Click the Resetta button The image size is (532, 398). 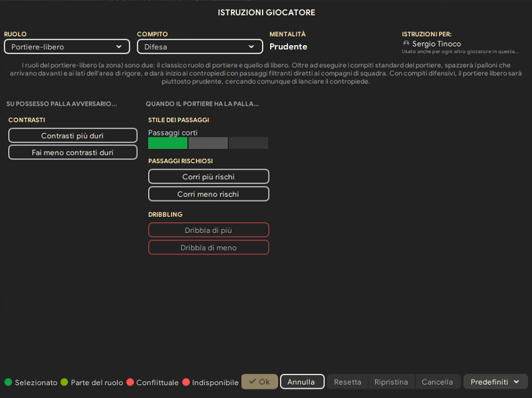347,382
